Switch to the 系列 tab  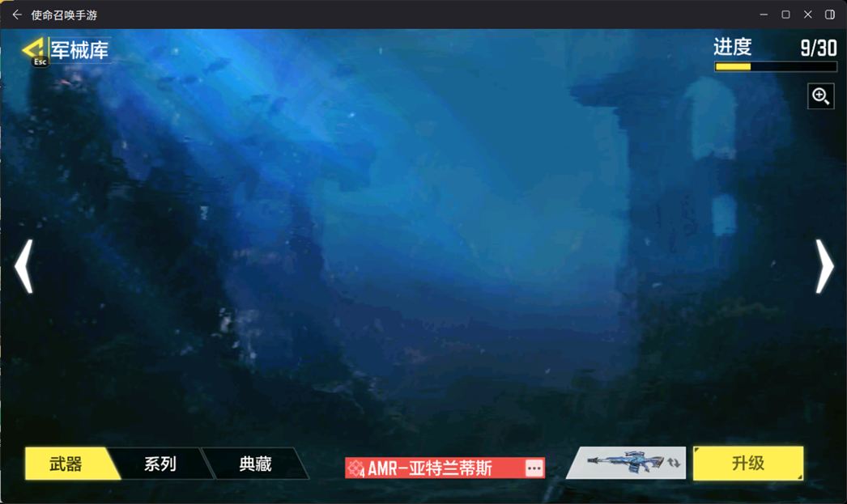pos(160,464)
